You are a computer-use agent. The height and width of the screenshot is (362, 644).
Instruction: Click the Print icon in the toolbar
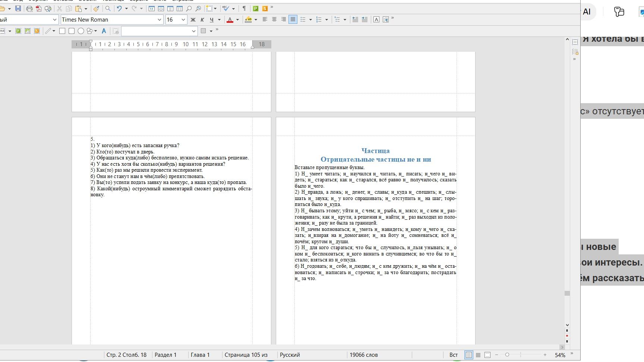(29, 8)
